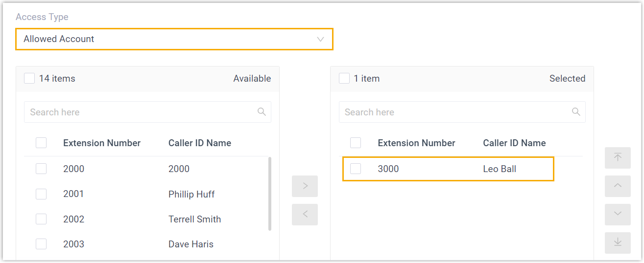Image resolution: width=644 pixels, height=263 pixels.
Task: Focus the Available list search field
Action: pyautogui.click(x=140, y=112)
